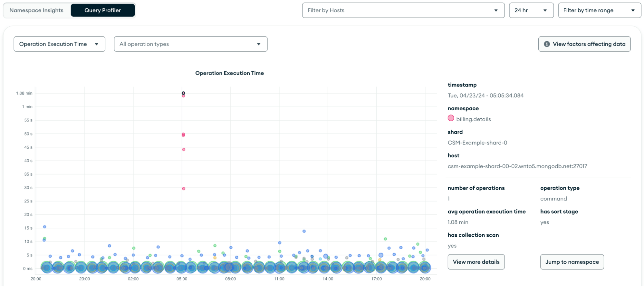Click the info icon beside View factors
The image size is (644, 287).
point(547,44)
